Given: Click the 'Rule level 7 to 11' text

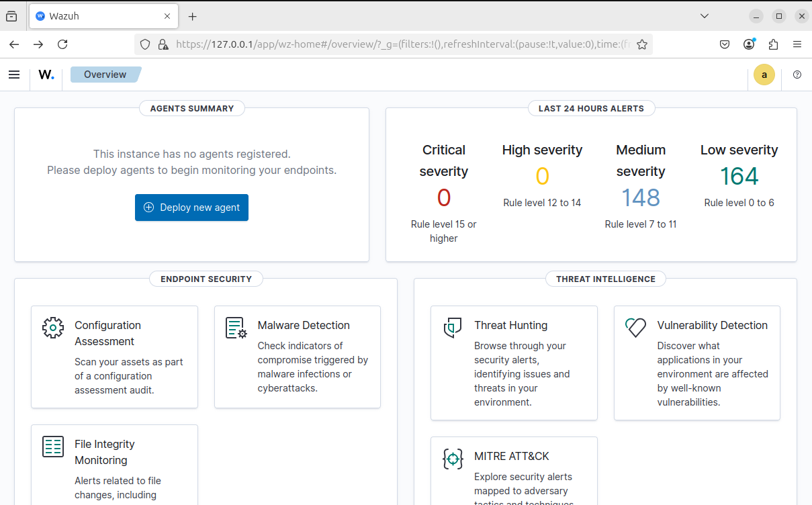Looking at the screenshot, I should tap(641, 224).
